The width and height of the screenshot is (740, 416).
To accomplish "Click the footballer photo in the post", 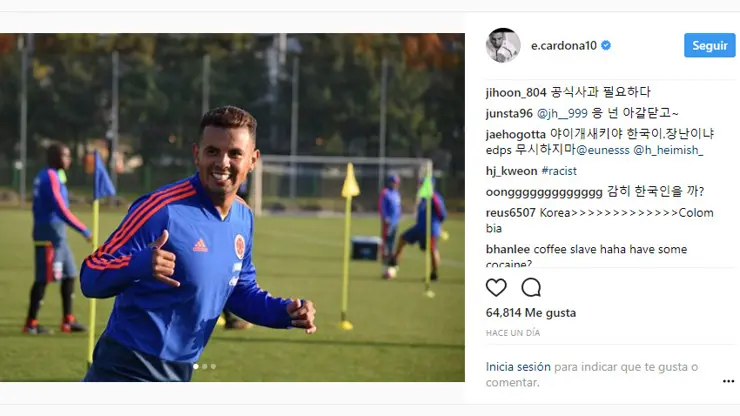I will tap(232, 207).
